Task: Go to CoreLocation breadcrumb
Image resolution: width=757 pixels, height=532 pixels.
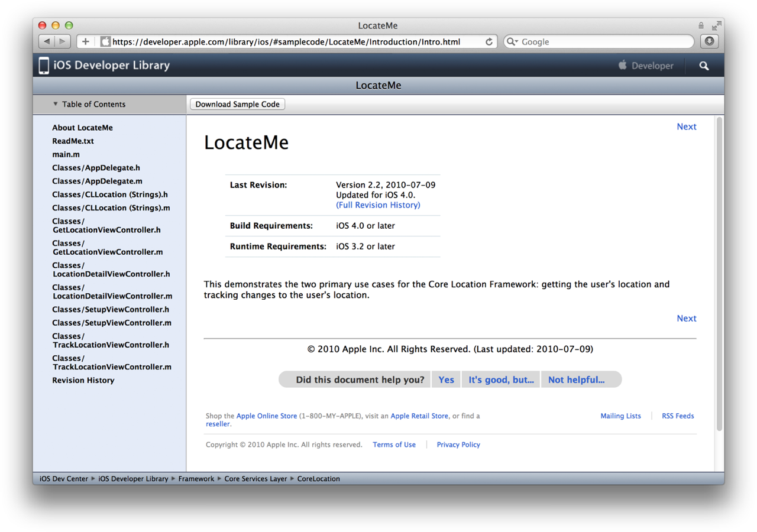Action: click(x=318, y=479)
